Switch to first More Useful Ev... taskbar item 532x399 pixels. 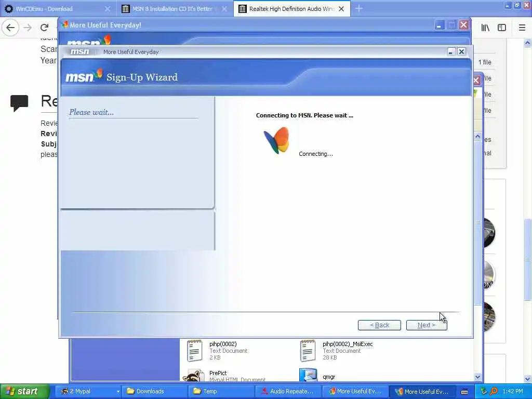coord(355,391)
